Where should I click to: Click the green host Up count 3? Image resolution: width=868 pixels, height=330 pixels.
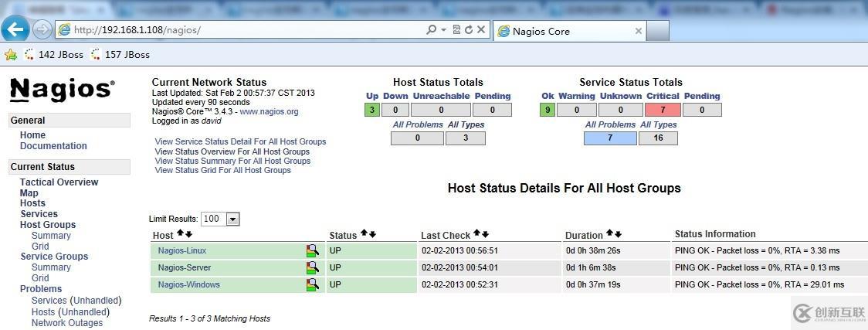372,110
